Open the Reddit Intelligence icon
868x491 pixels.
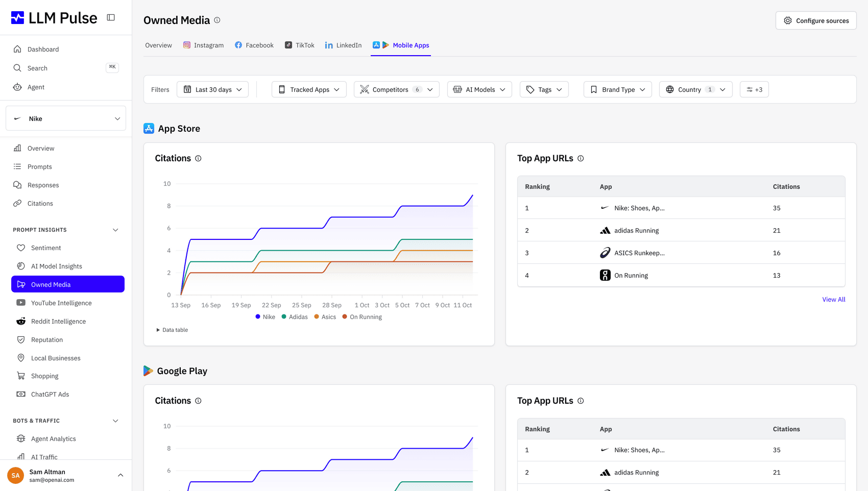[x=21, y=321]
